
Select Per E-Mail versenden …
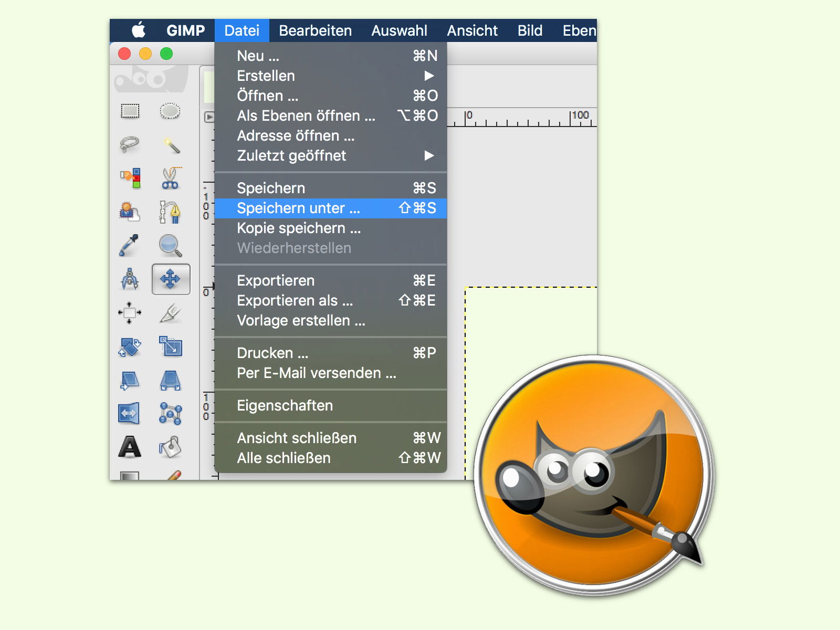pos(331,373)
